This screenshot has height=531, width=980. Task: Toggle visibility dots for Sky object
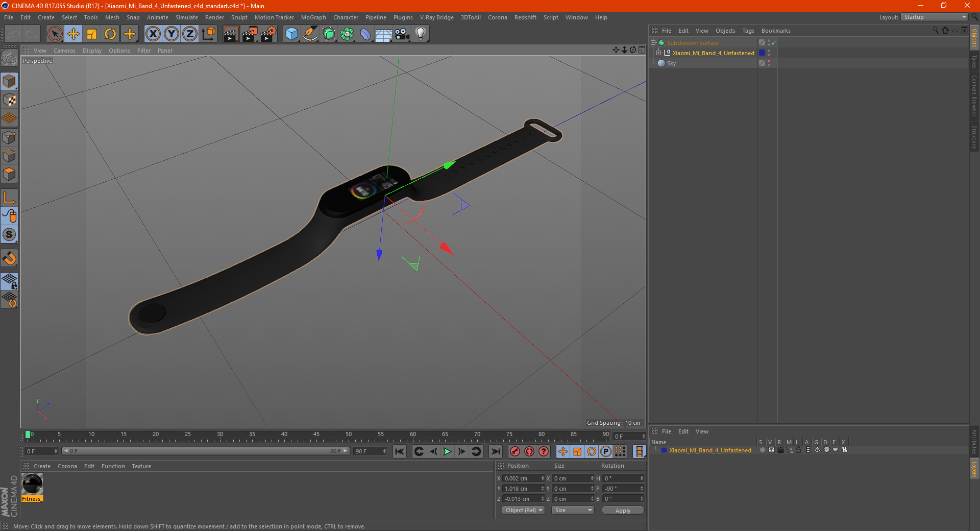click(769, 63)
